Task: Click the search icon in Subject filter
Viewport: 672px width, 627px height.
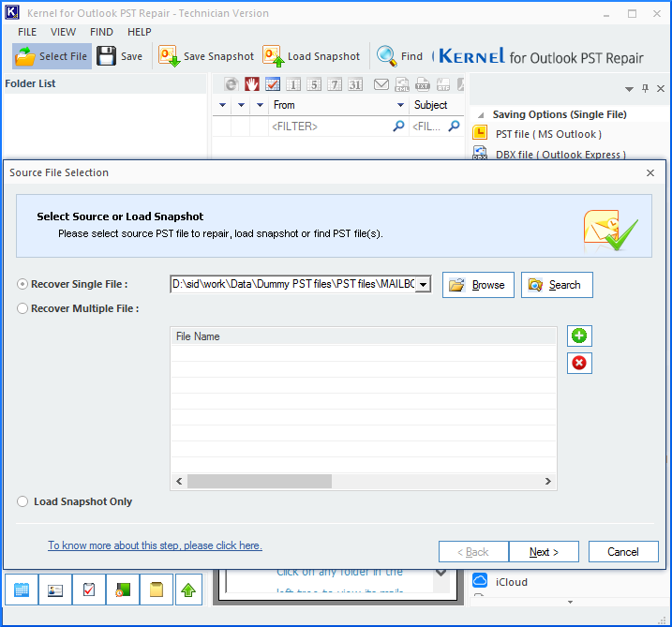Action: pos(455,126)
